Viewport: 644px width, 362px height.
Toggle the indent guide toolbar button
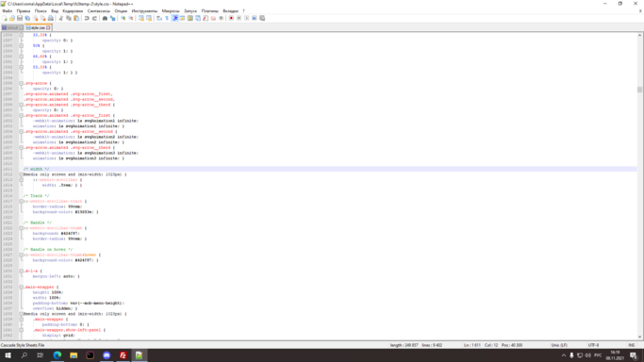click(174, 18)
